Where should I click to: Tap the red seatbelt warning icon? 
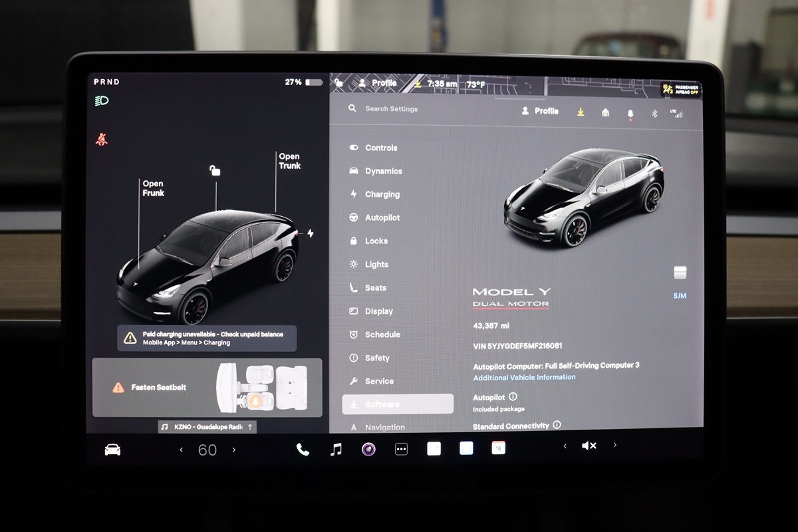tap(102, 139)
